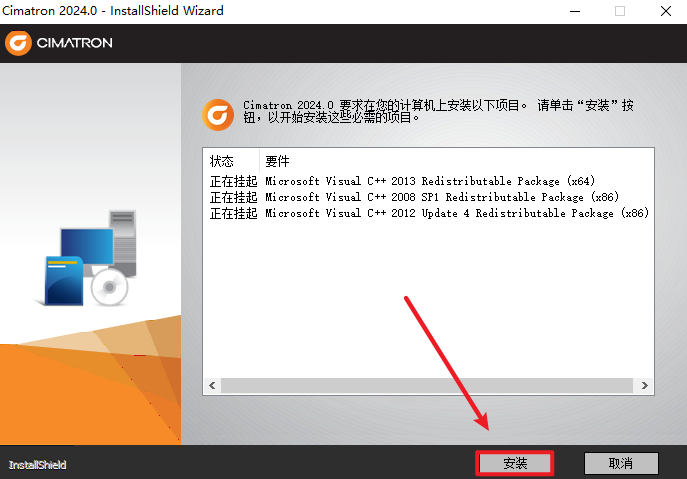
Task: Click the orange Cimatron icon beside the message
Action: coord(218,114)
